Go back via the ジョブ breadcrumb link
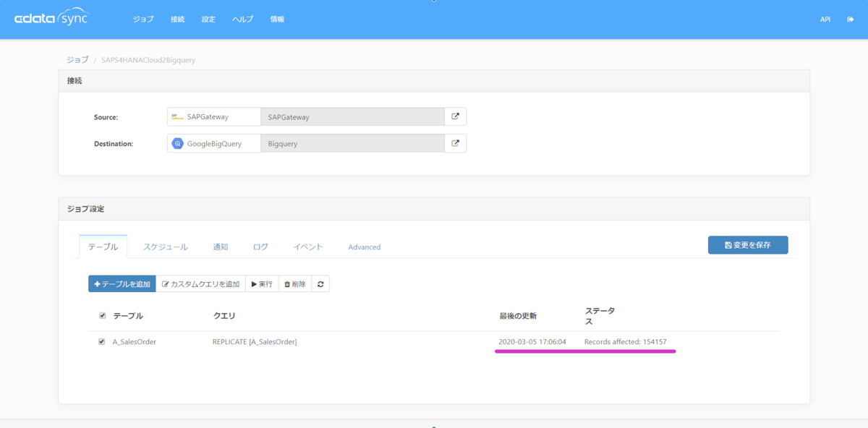 tap(77, 60)
